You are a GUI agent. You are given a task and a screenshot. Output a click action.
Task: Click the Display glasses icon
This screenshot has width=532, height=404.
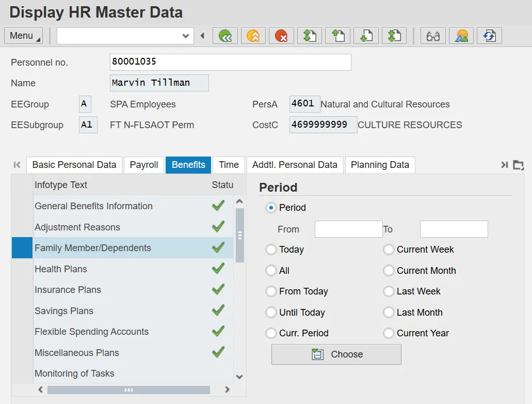[433, 36]
